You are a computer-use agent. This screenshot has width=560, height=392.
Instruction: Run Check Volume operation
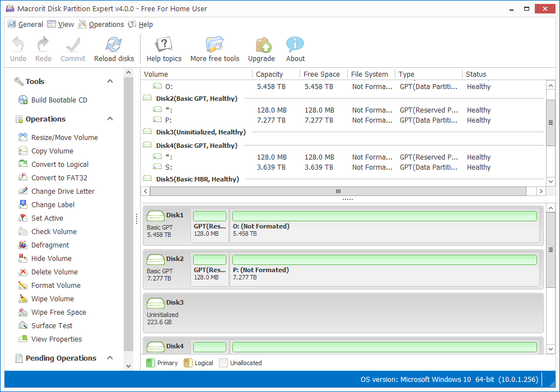(x=47, y=232)
